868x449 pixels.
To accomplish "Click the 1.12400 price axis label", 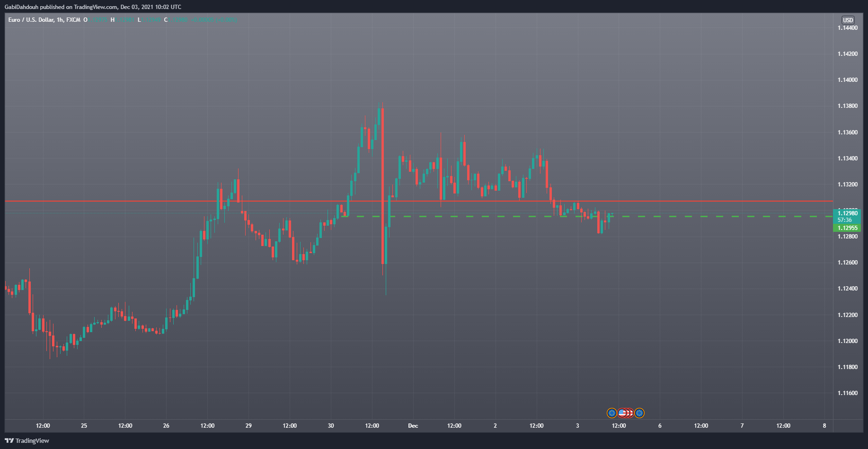I will point(847,289).
